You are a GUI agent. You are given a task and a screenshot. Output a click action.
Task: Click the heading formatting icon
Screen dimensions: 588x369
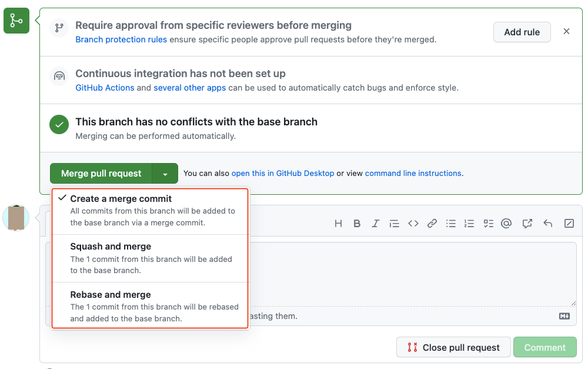pyautogui.click(x=338, y=224)
